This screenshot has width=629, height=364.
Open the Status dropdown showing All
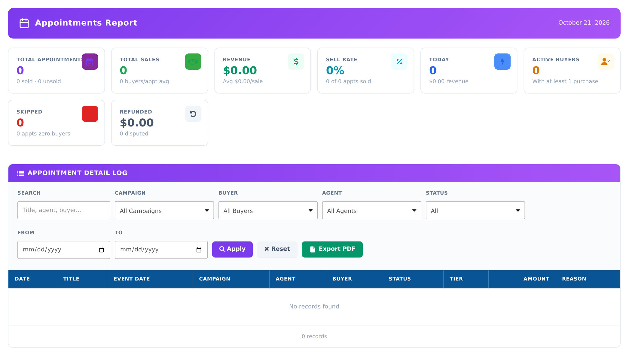475,210
